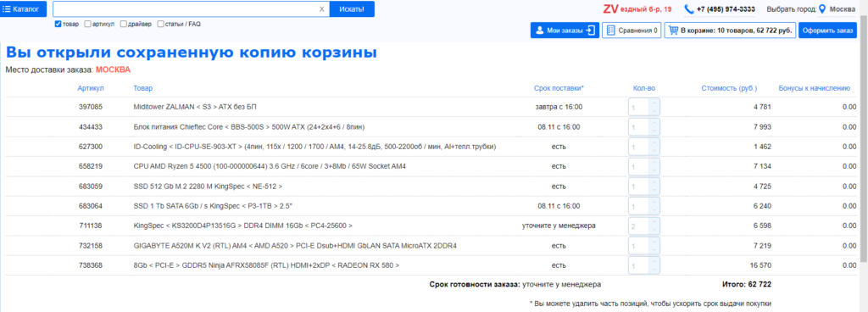Screen dimensions: 868x312
Task: Open product Блок питания Chieftec Core
Action: tap(249, 127)
